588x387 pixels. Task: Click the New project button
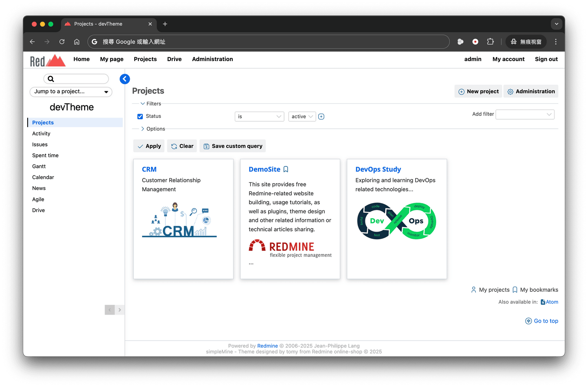(x=479, y=92)
